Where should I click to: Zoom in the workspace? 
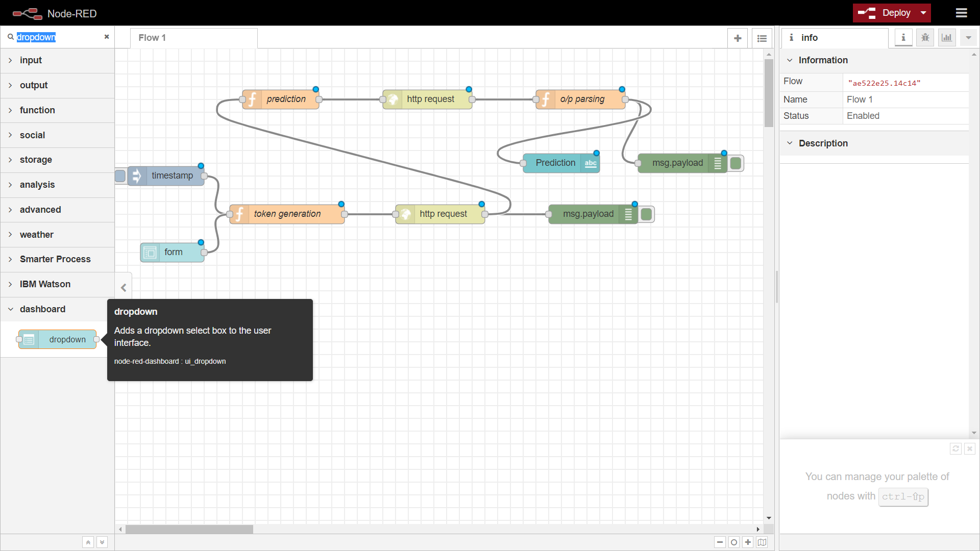[748, 542]
